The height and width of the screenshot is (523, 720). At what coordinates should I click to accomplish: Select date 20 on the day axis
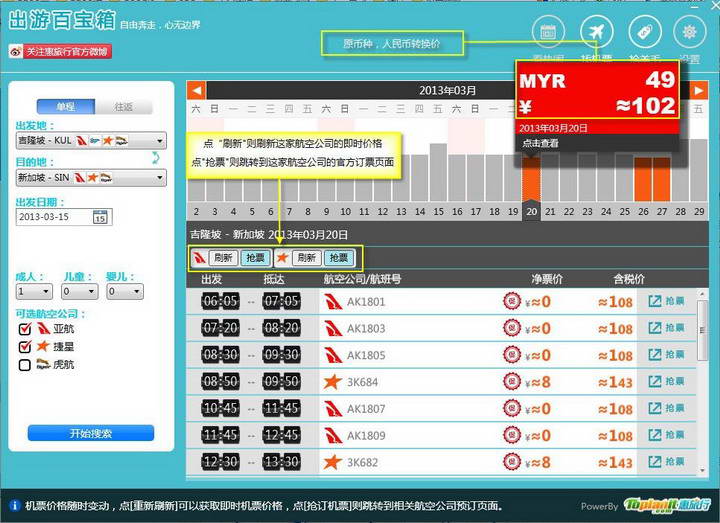(x=531, y=212)
